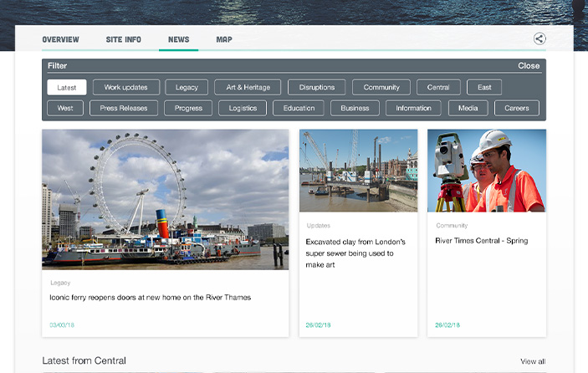Screen dimensions: 588x373
Task: Filter by Logistics category
Action: [x=243, y=108]
